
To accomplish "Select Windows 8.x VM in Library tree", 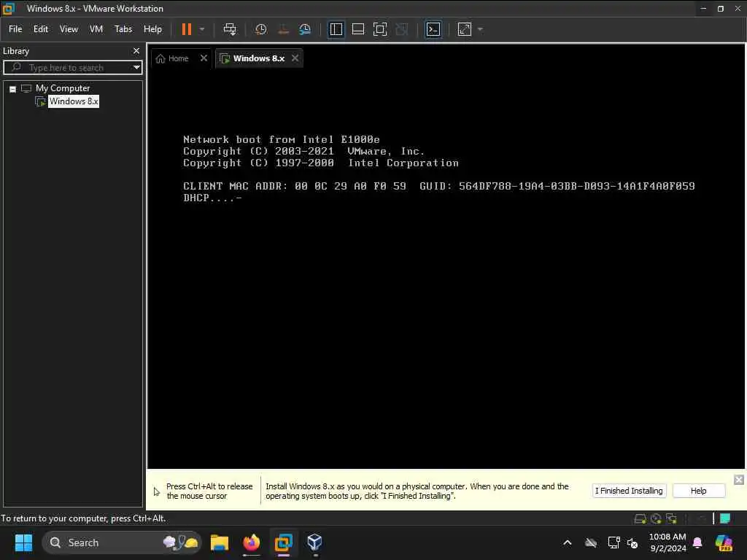I will click(x=74, y=101).
